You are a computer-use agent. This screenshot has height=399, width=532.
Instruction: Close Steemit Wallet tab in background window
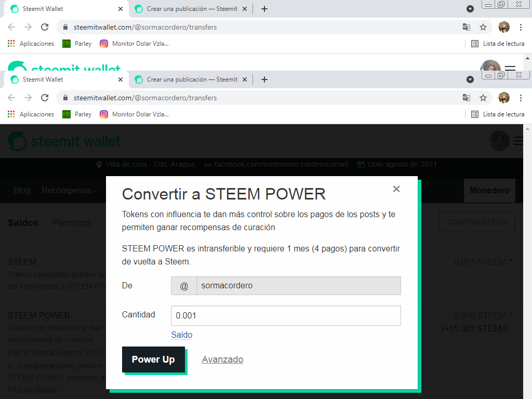(x=121, y=9)
